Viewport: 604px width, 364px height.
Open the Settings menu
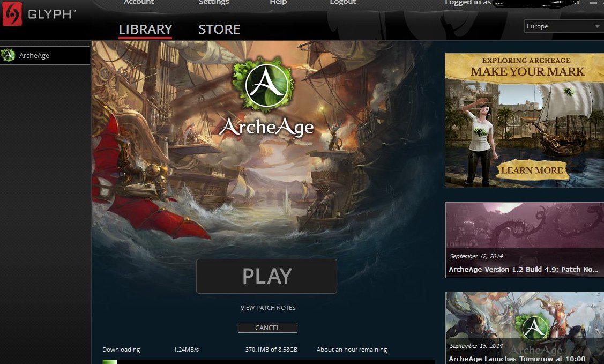(214, 2)
